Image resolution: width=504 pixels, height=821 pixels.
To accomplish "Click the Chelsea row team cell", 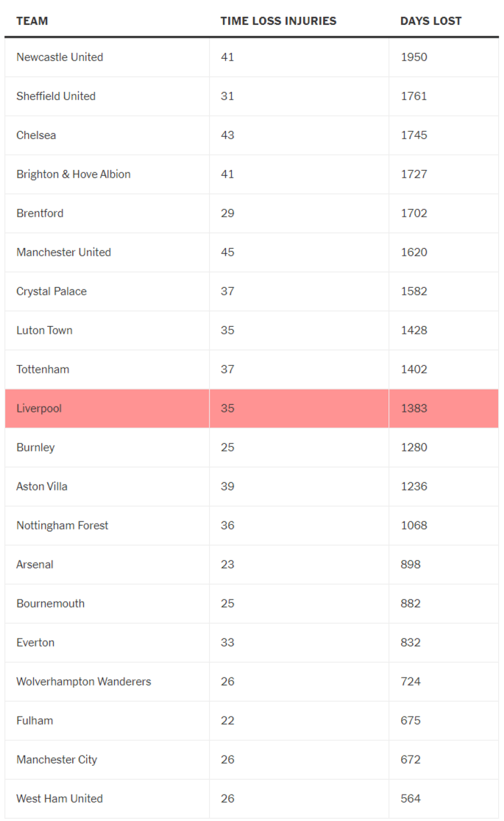I will (x=36, y=135).
